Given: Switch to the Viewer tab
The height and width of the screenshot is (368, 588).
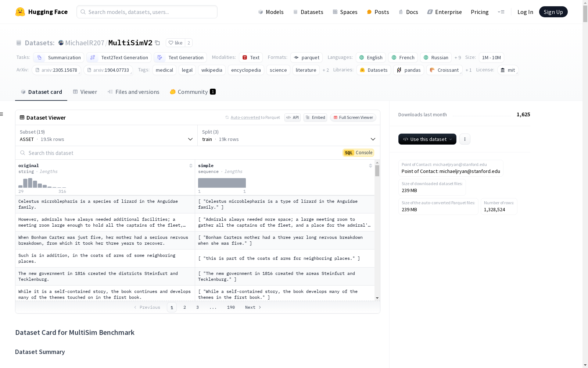Looking at the screenshot, I should [x=85, y=92].
